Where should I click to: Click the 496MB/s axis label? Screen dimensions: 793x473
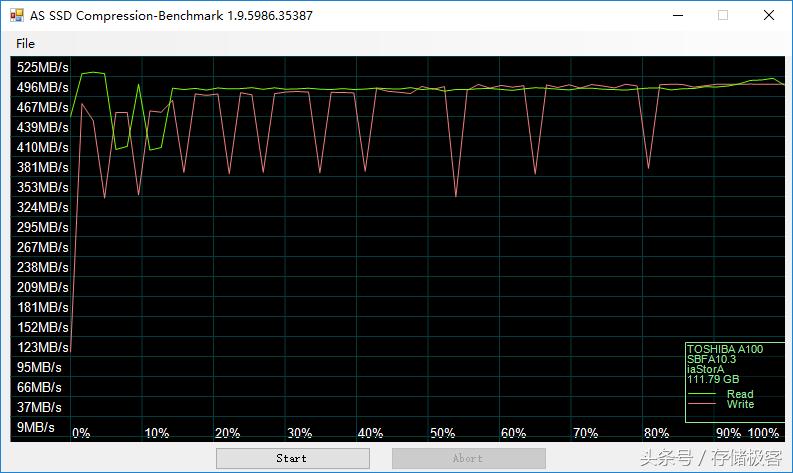42,88
